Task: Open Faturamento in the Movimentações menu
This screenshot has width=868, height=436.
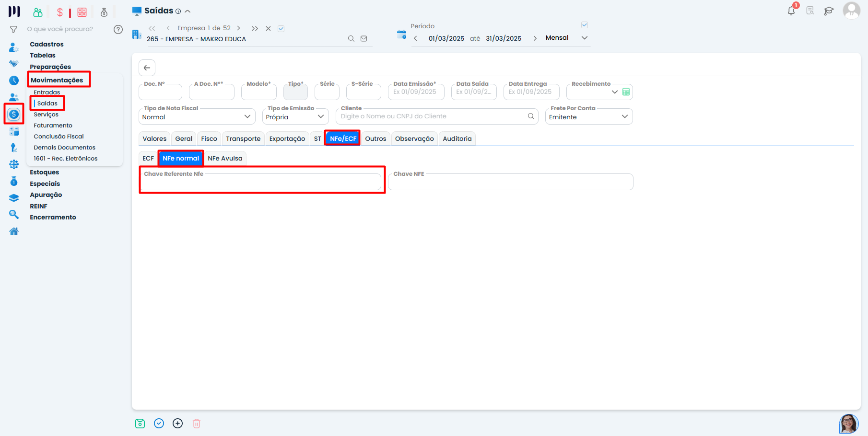Action: pos(53,126)
